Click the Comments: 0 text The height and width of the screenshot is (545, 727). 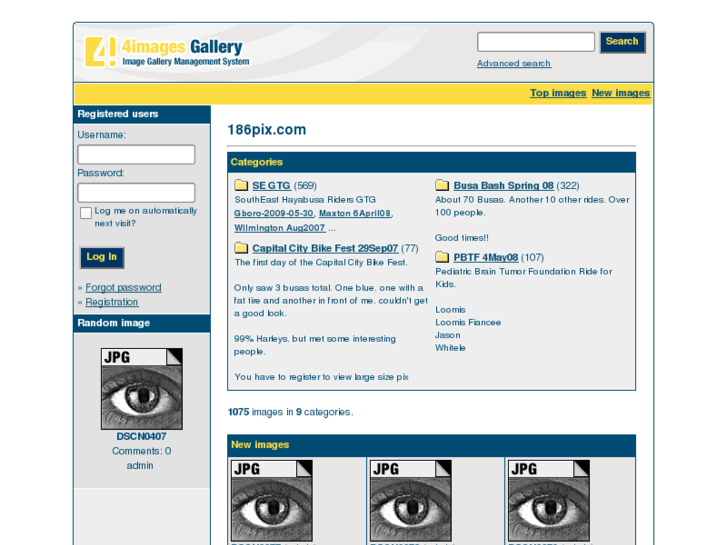141,451
